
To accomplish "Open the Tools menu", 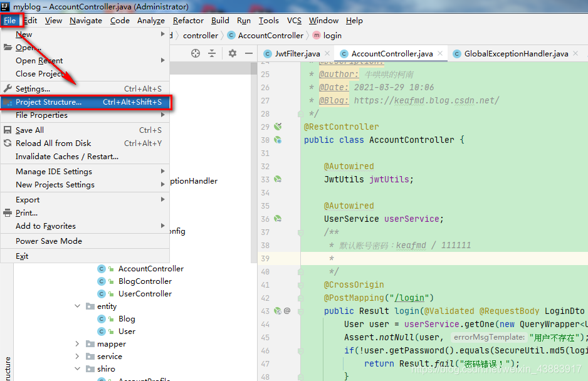I will click(x=268, y=21).
